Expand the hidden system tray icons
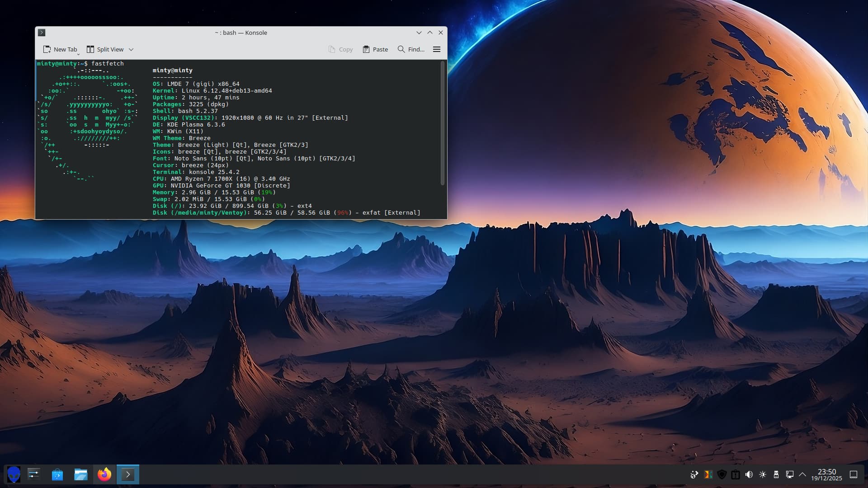This screenshot has width=868, height=488. 802,474
